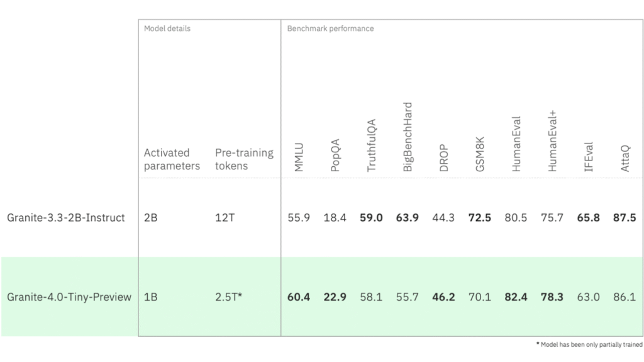Click the TruthfulQA column header

[371, 146]
